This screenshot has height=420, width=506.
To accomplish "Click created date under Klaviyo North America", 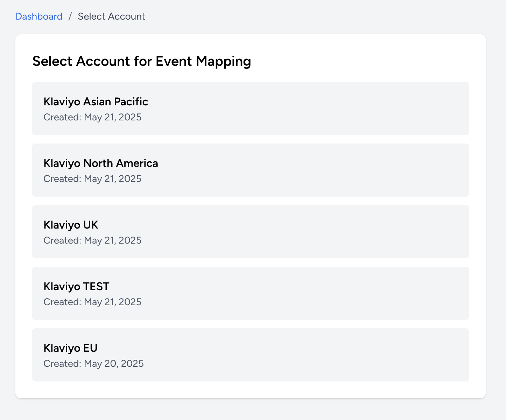I will 92,179.
